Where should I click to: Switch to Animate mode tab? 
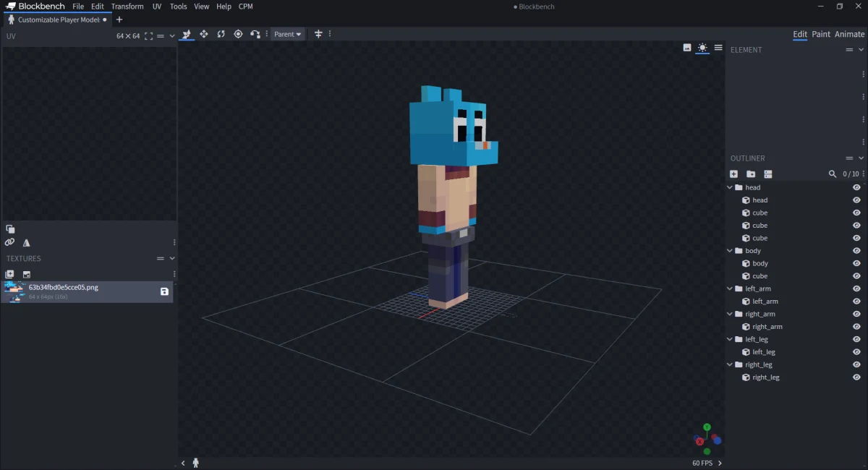(x=849, y=34)
